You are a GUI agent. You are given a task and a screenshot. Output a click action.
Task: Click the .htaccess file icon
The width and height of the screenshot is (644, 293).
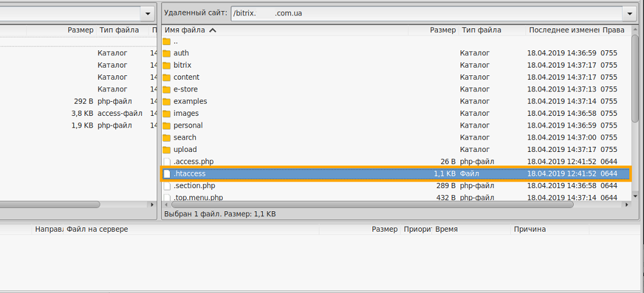(167, 174)
